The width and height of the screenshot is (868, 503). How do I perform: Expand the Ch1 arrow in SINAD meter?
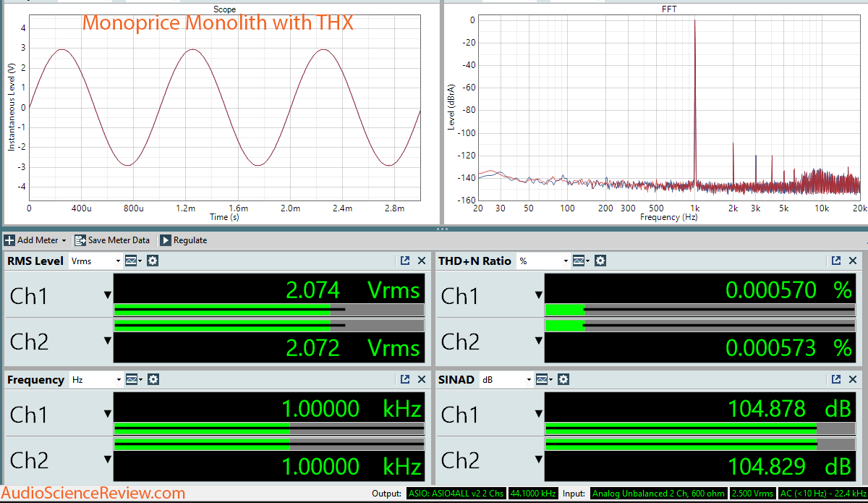(539, 413)
